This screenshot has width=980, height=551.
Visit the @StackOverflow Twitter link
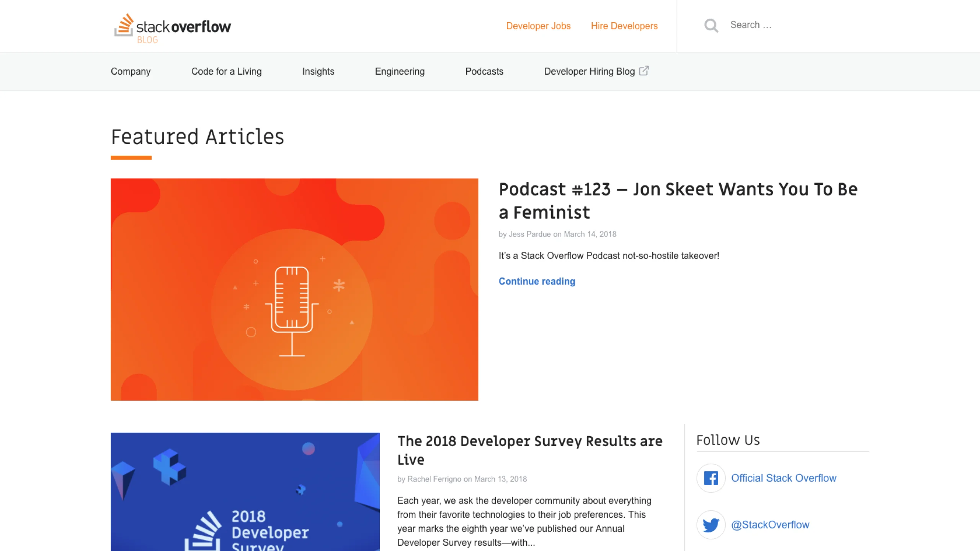point(770,525)
